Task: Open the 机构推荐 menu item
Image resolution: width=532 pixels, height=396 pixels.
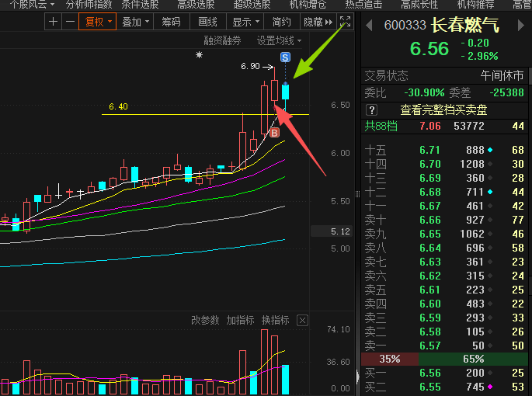Action: click(475, 5)
